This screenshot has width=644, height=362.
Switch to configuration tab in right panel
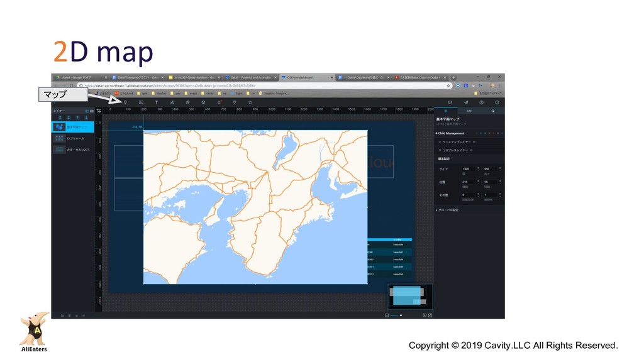(446, 111)
